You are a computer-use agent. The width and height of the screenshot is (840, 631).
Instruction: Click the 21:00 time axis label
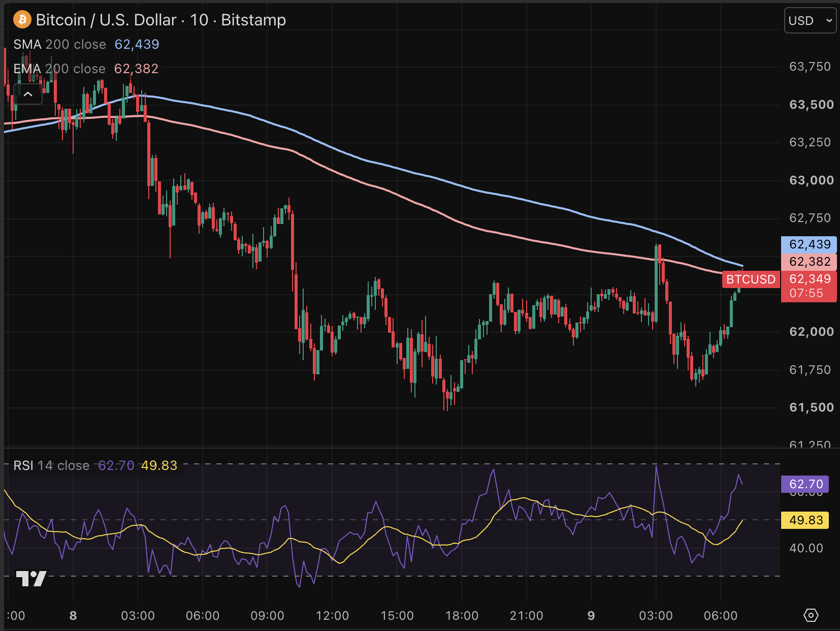coord(526,616)
